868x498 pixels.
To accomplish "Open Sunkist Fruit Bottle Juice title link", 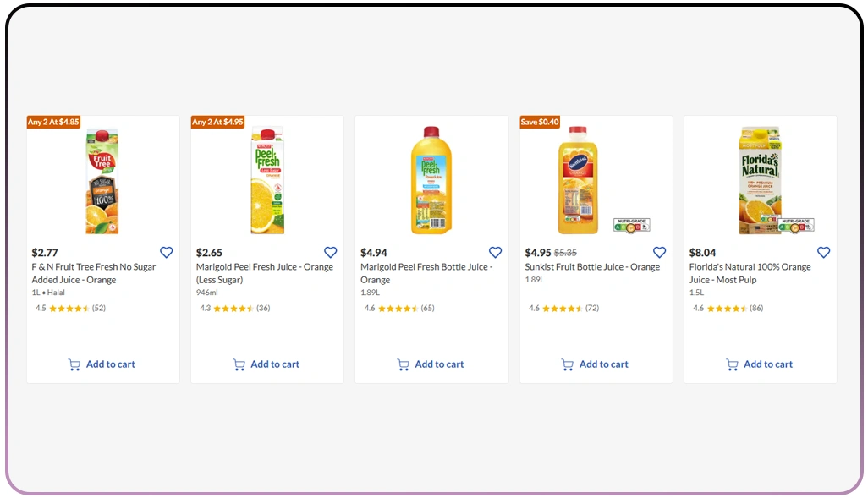I will click(592, 267).
